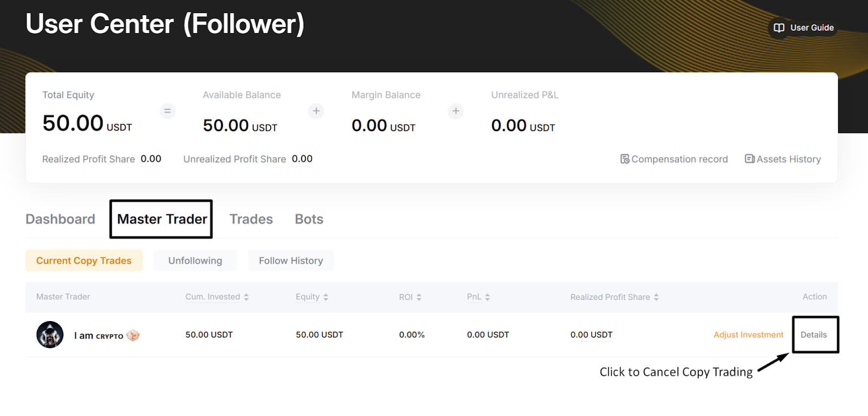Image resolution: width=868 pixels, height=416 pixels.
Task: Click the badge icon next to I am CRYPTO
Action: tap(133, 335)
